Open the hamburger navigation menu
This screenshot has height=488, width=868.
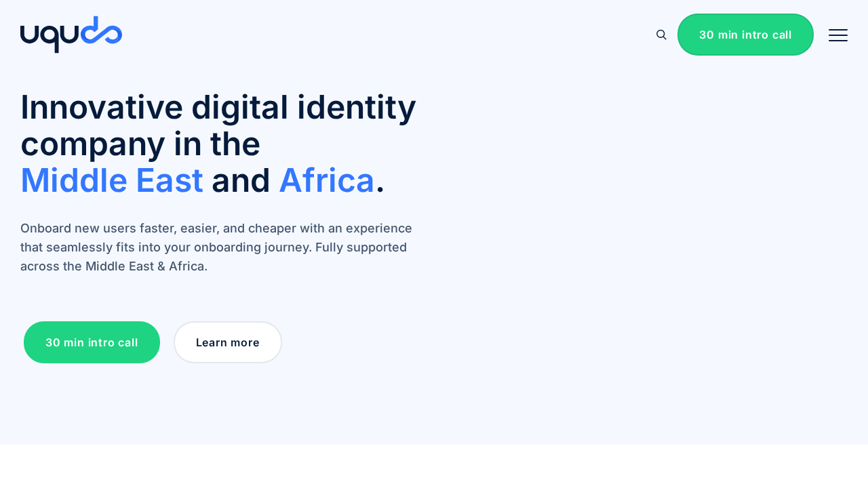pos(837,35)
